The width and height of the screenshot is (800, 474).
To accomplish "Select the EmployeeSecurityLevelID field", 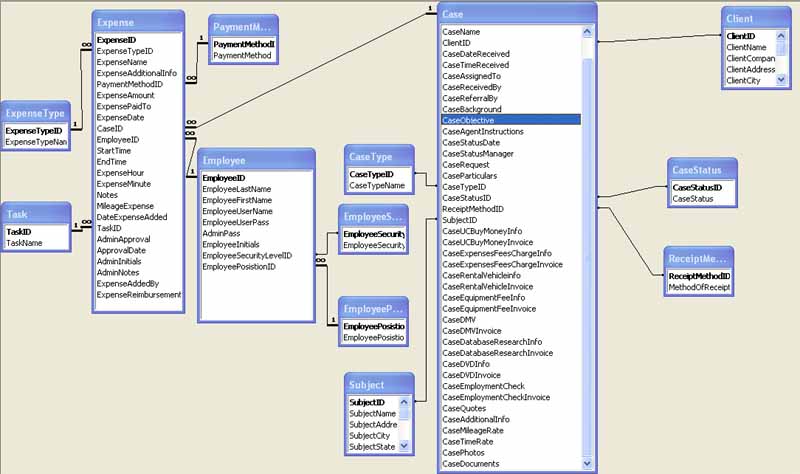I will [x=247, y=256].
